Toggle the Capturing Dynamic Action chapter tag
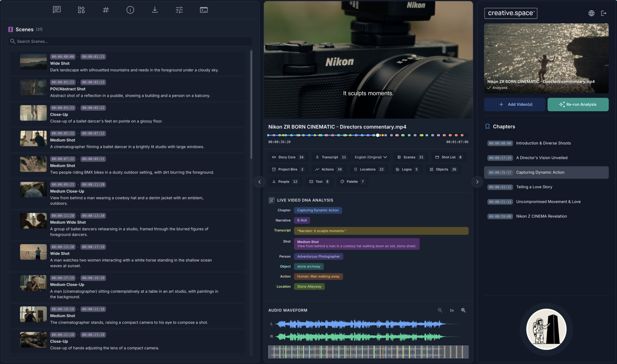This screenshot has height=364, width=617. click(x=318, y=210)
